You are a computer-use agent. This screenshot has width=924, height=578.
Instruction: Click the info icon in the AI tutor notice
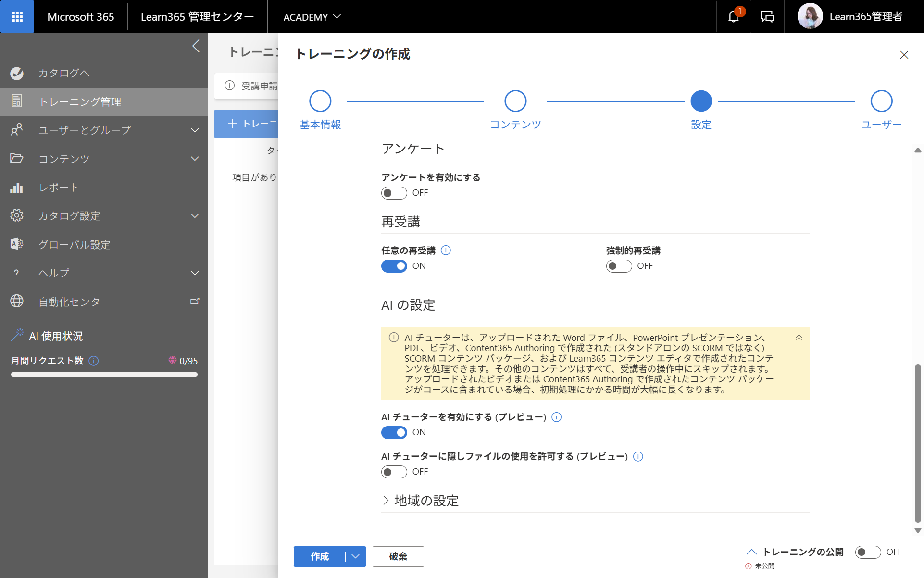coord(394,338)
